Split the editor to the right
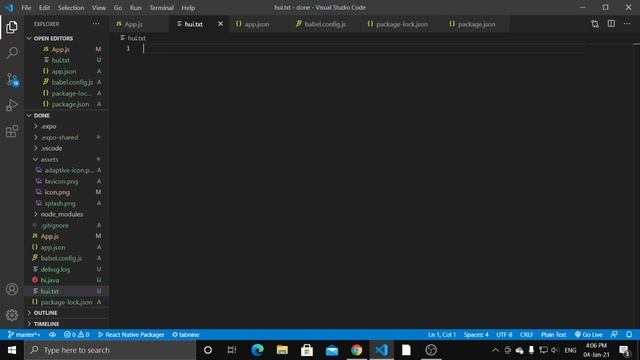This screenshot has height=360, width=640. tap(611, 24)
